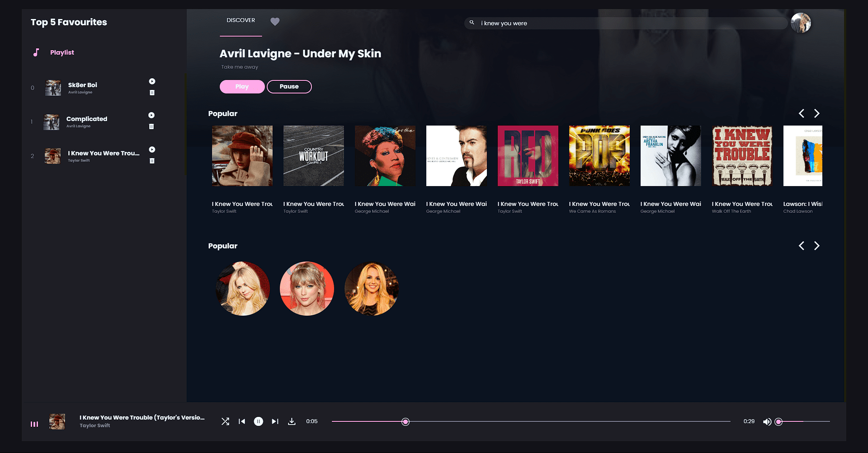868x453 pixels.
Task: Click the now-playing album thumbnail
Action: [57, 421]
